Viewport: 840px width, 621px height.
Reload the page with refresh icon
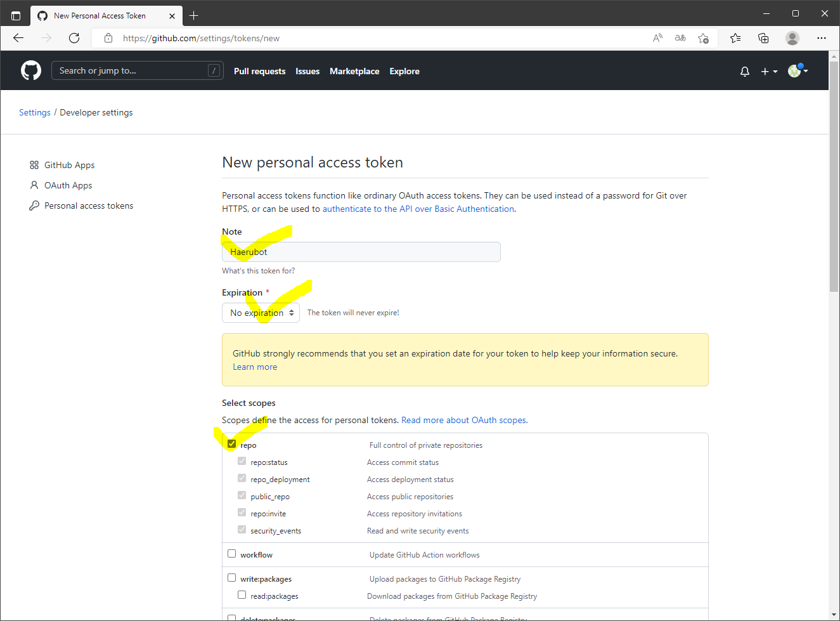[x=74, y=38]
